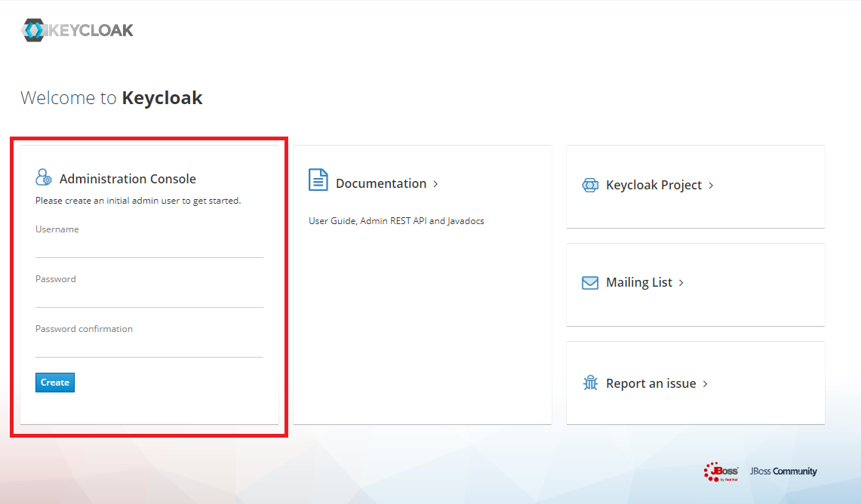Click the 'Welcome to Keycloak' heading
861x504 pixels.
pyautogui.click(x=112, y=98)
